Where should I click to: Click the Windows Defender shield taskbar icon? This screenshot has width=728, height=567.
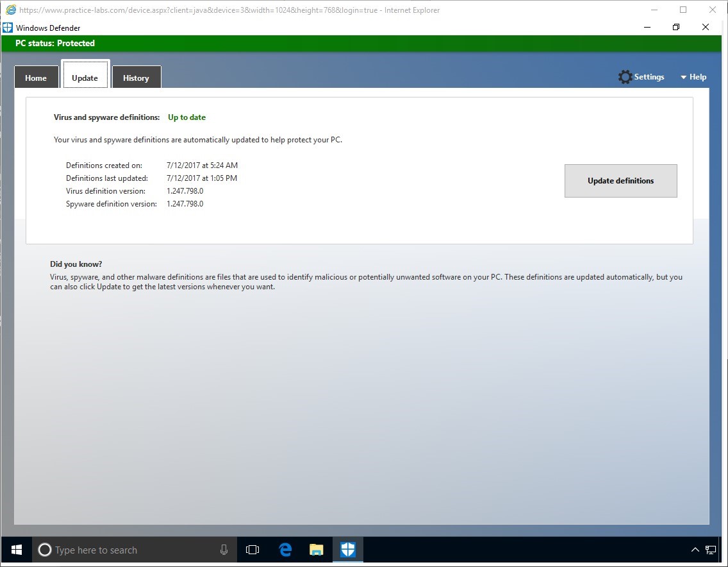click(347, 550)
